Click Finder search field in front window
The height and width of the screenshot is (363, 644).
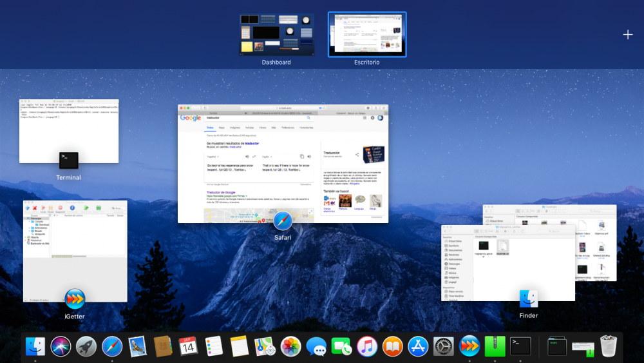click(x=555, y=231)
